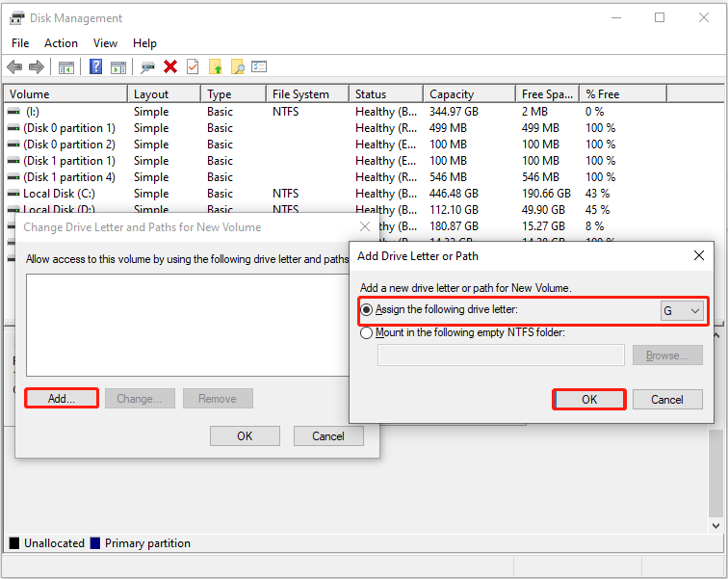Screen dimensions: 728x579
Task: Click the blue Primary partition legend swatch
Action: (95, 542)
